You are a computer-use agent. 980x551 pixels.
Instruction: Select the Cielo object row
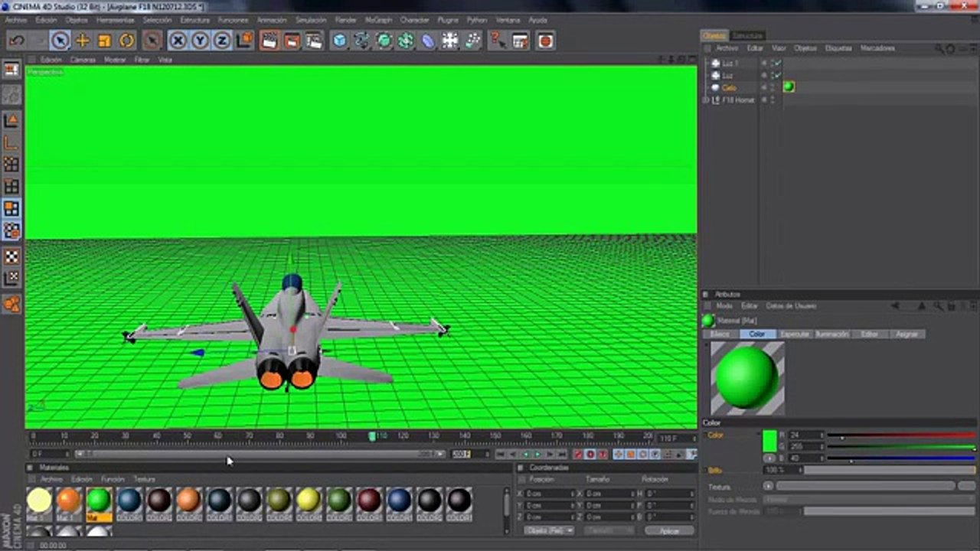[x=729, y=88]
